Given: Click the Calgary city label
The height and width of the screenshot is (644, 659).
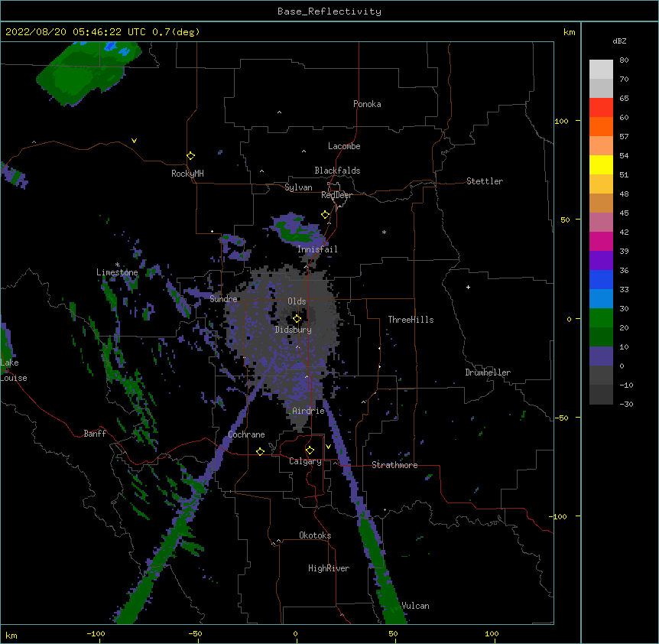Looking at the screenshot, I should [x=305, y=461].
